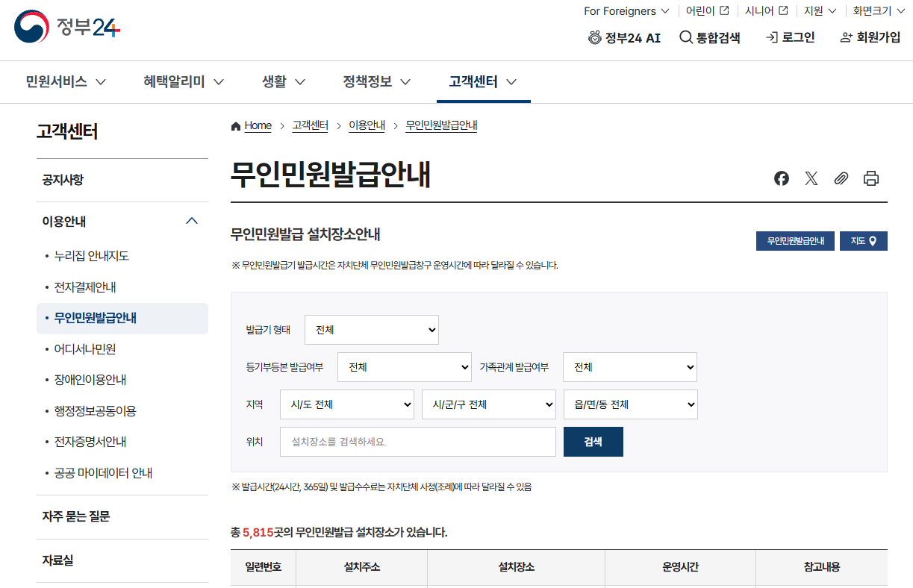913x588 pixels.
Task: Click the Home icon in breadcrumb
Action: tap(235, 125)
